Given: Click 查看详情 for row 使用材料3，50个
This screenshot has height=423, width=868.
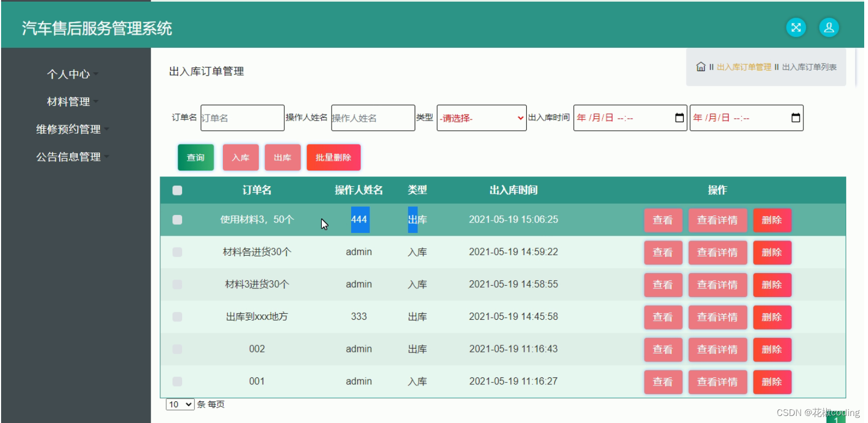Looking at the screenshot, I should click(x=717, y=220).
